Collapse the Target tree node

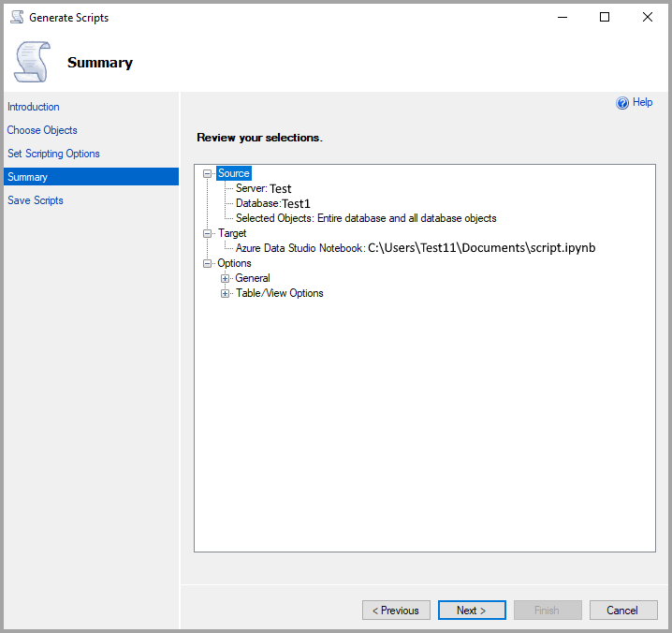point(209,233)
